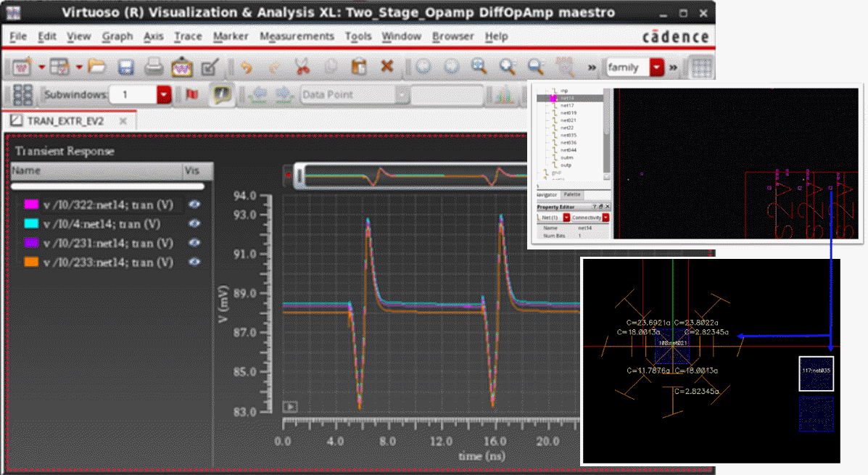The height and width of the screenshot is (475, 868).
Task: Expand the family dropdown in toolbar
Action: (657, 67)
